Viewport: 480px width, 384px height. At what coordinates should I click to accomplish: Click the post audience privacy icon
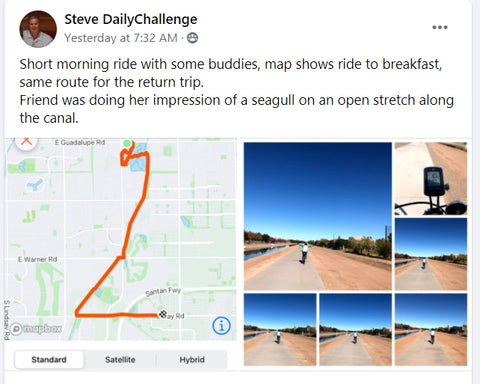(192, 38)
